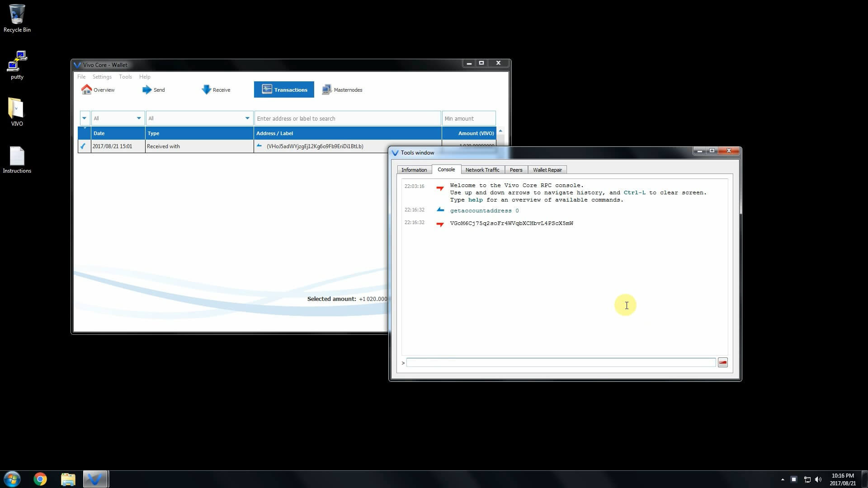Open the Masternodes page
Screen dimensions: 868x488
point(343,89)
